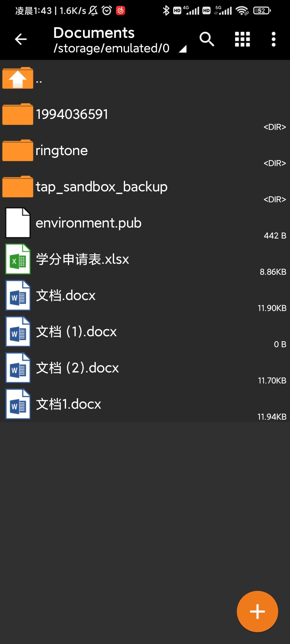Open the search magnifier icon
The image size is (290, 644).
pos(207,39)
